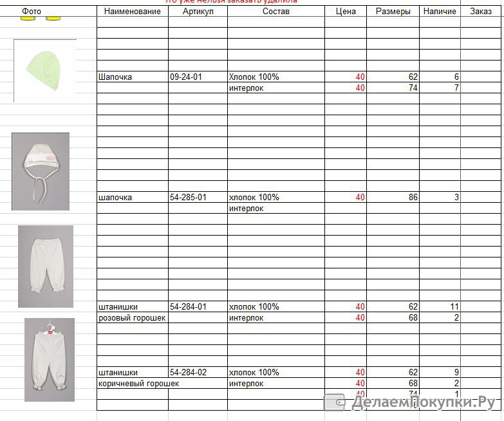504x421 pixels.
Task: Select the white bonnet with ties photo
Action: click(41, 171)
